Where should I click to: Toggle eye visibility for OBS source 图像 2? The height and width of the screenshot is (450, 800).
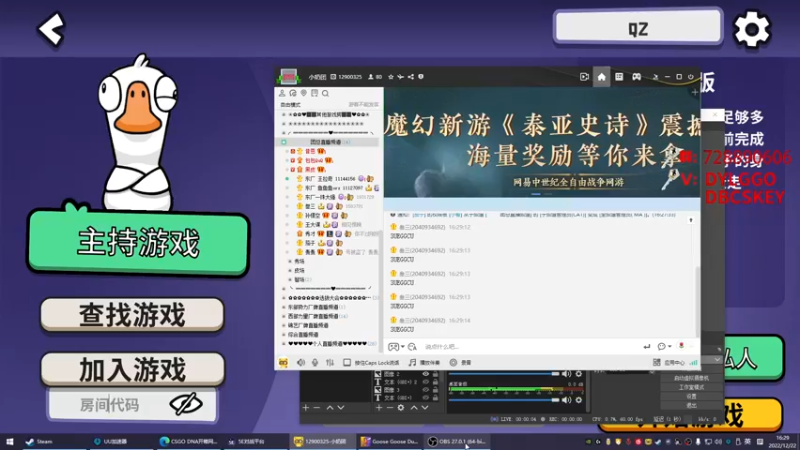click(426, 374)
